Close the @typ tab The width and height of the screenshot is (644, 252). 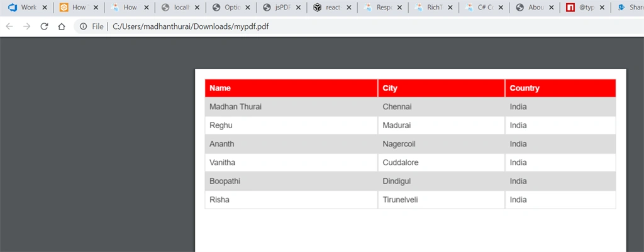[x=602, y=8]
